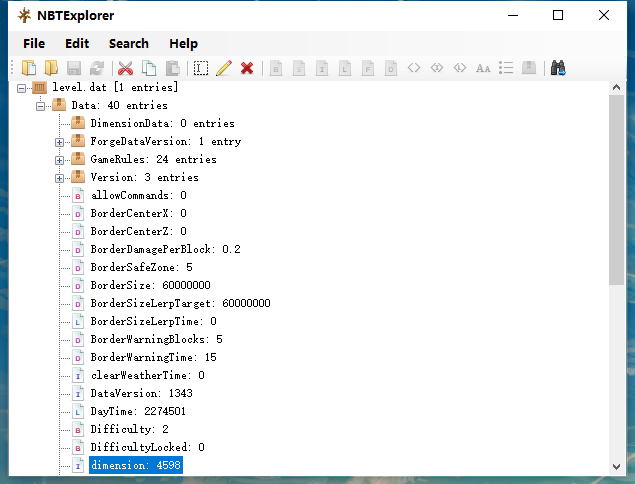The height and width of the screenshot is (484, 635).
Task: Click the Cut scissors icon
Action: click(126, 68)
